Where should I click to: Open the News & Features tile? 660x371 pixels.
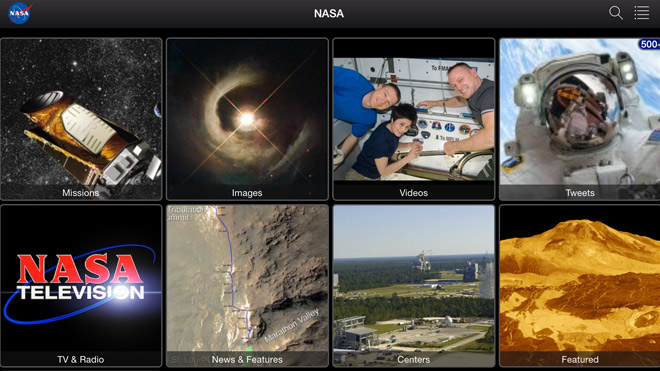pos(248,286)
